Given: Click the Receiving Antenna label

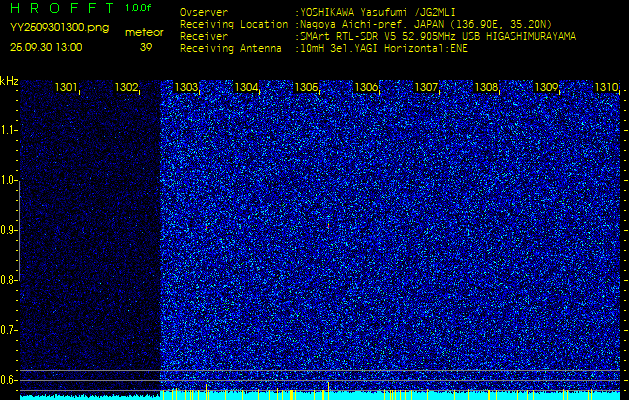Looking at the screenshot, I should (x=231, y=49).
